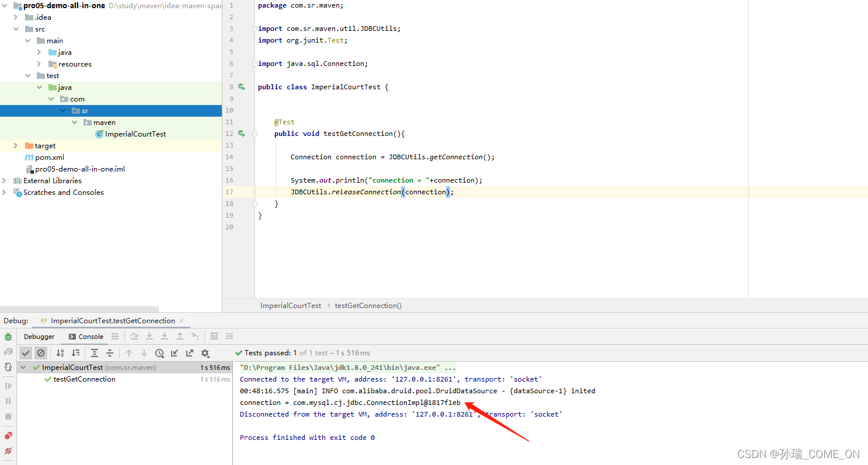This screenshot has width=868, height=465.
Task: Collapse the src folder
Action: [x=16, y=29]
